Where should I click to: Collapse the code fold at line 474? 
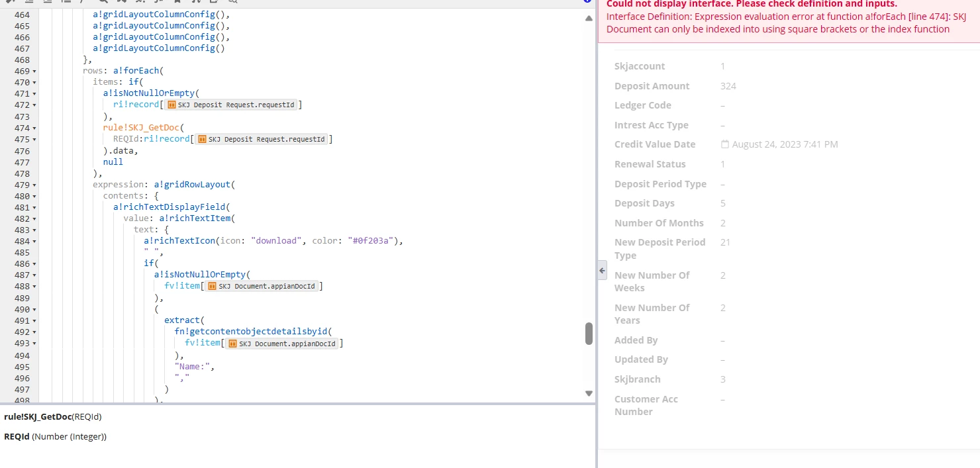pos(34,128)
